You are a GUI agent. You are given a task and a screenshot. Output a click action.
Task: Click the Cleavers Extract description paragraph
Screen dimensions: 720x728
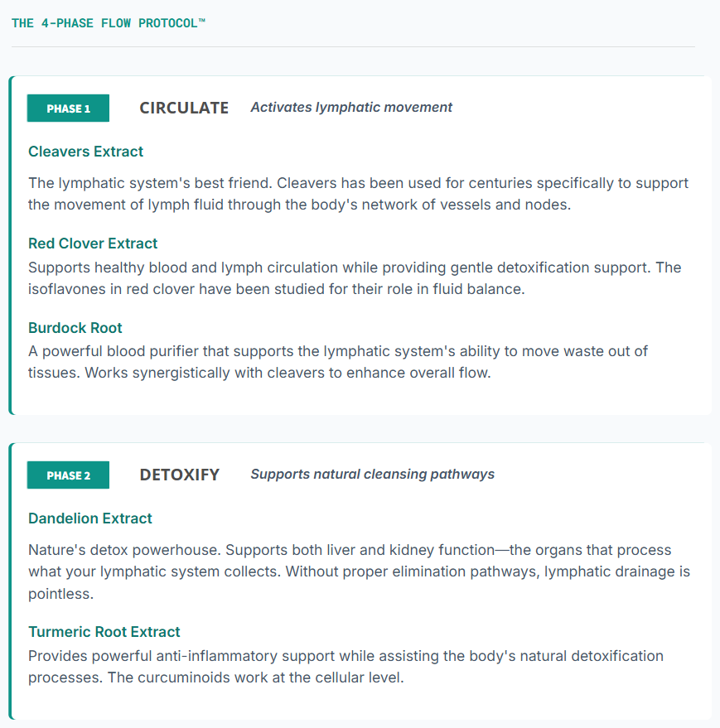click(358, 194)
